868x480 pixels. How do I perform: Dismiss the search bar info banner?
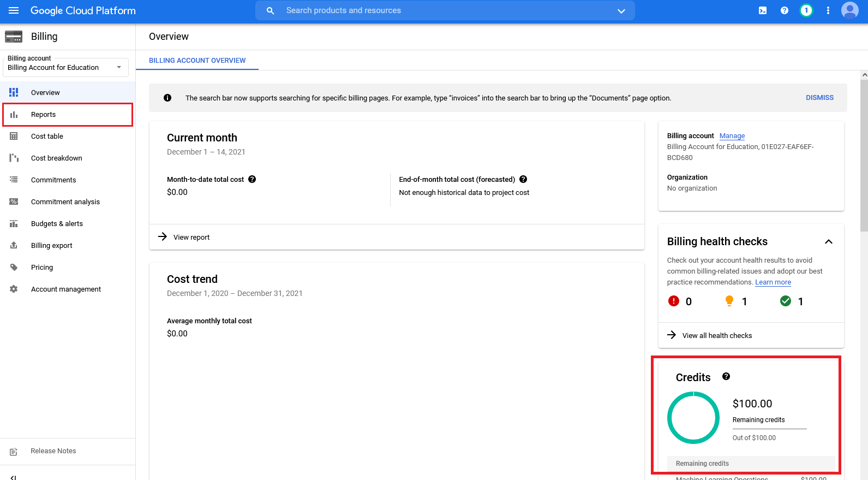[819, 98]
